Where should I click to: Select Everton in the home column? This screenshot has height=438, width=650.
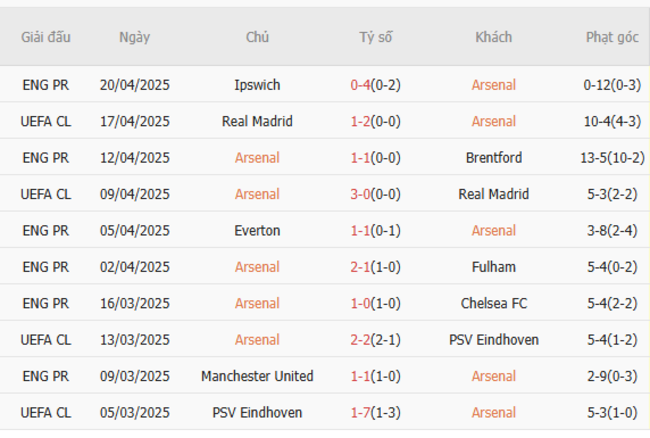pyautogui.click(x=257, y=231)
